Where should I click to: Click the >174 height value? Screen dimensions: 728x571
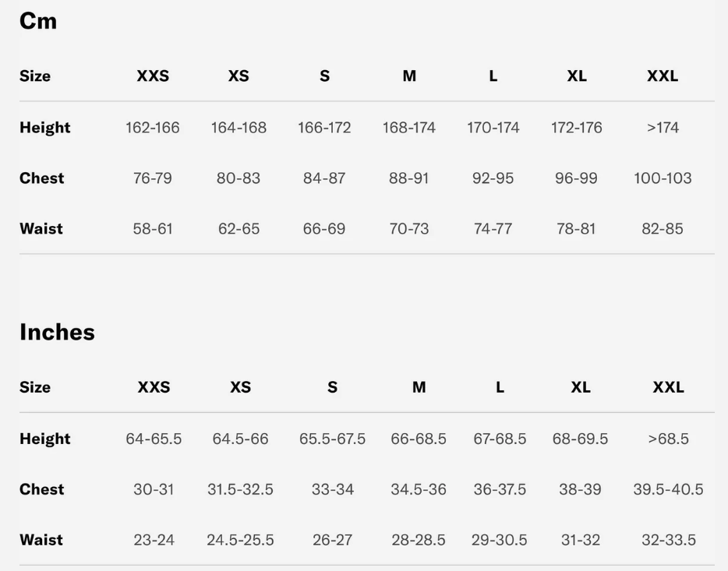pos(663,127)
